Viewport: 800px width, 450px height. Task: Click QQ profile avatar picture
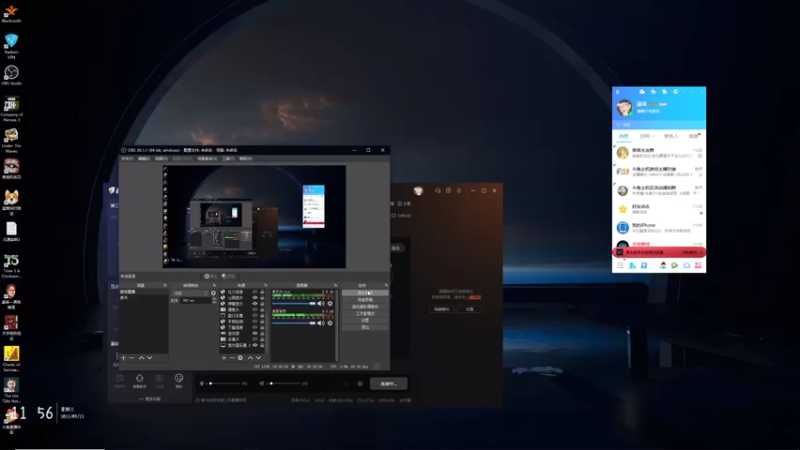624,107
